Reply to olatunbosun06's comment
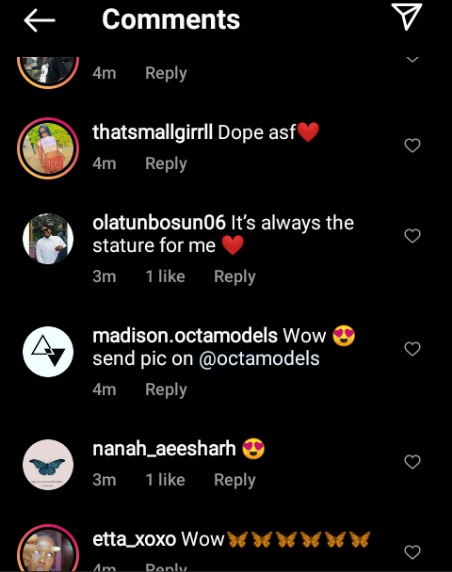 235,277
